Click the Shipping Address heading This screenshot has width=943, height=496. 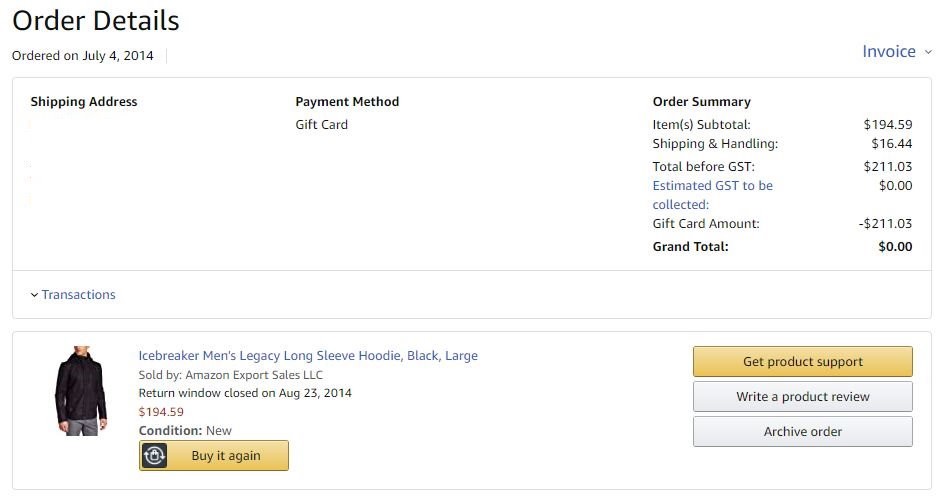[x=84, y=102]
